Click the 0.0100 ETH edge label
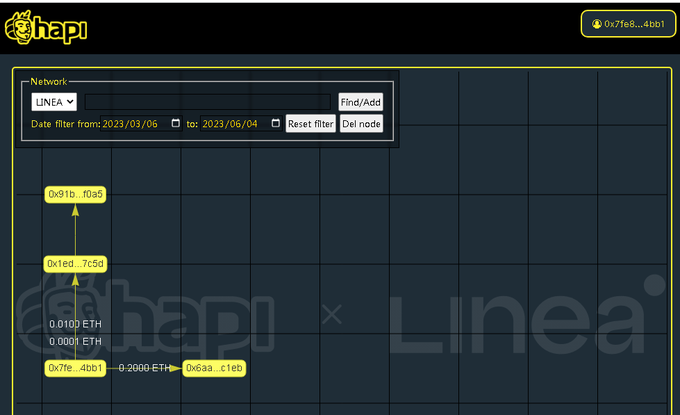 (x=75, y=324)
